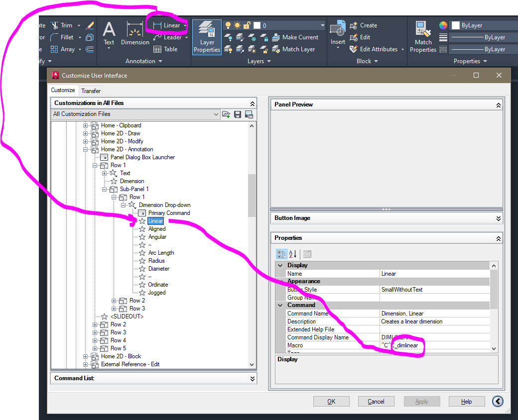
Task: Click the ByLayer color swatch
Action: 455,24
